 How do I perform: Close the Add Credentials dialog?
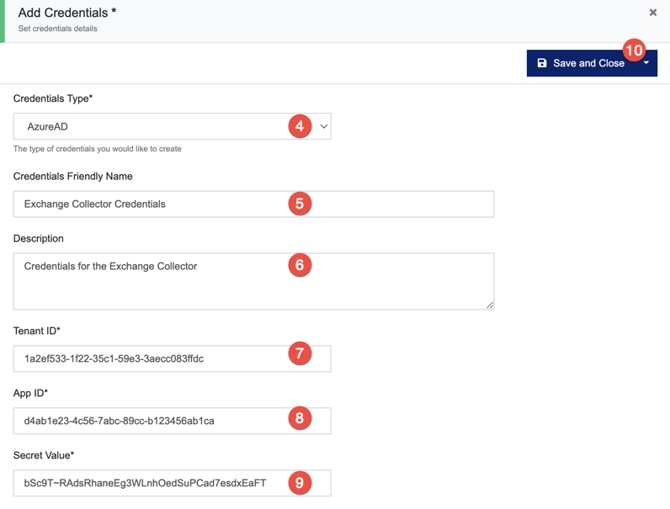click(x=652, y=13)
